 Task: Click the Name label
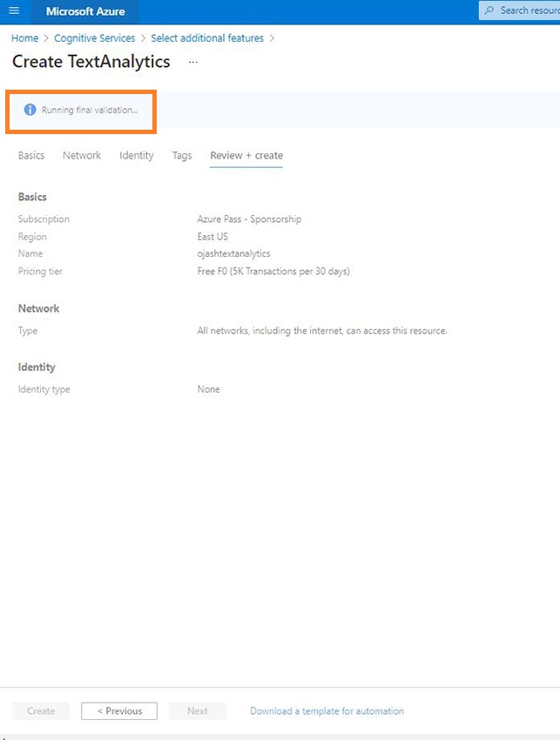[30, 253]
